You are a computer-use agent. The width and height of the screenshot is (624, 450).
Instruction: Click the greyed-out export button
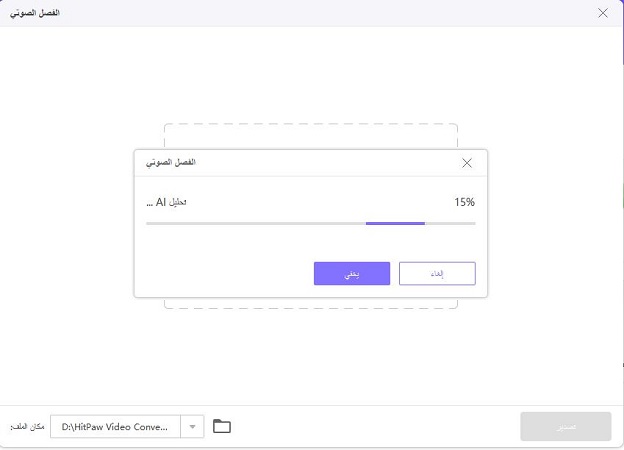point(565,427)
